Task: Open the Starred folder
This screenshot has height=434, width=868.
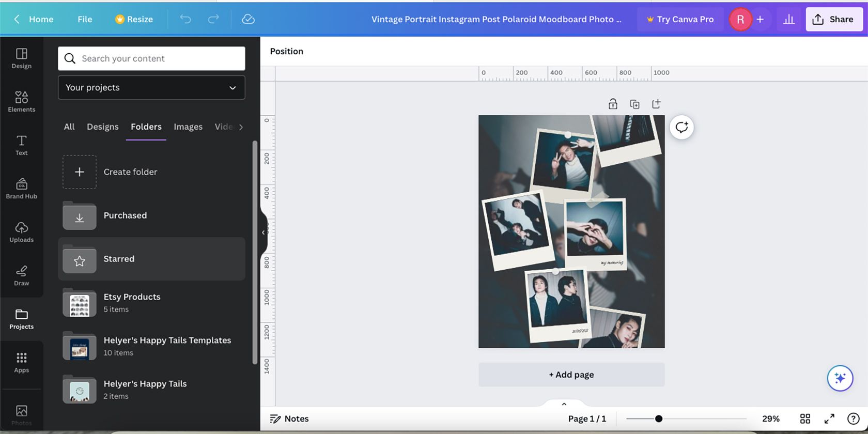Action: [151, 259]
